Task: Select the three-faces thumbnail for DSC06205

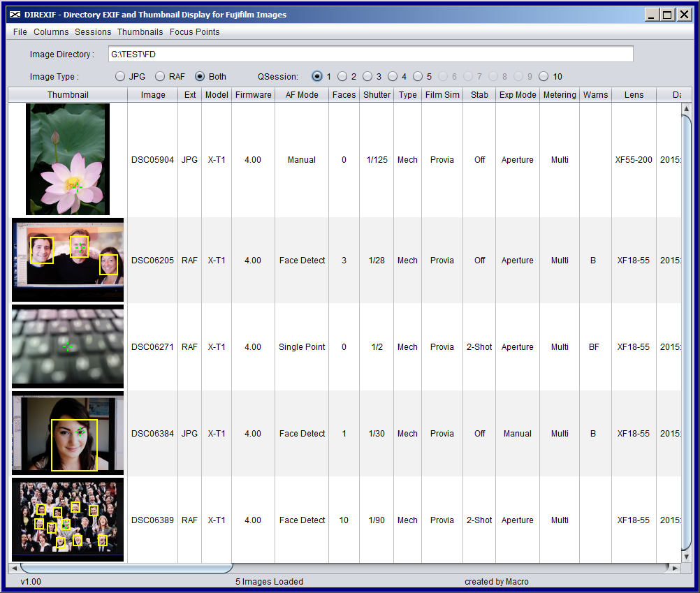Action: 68,260
